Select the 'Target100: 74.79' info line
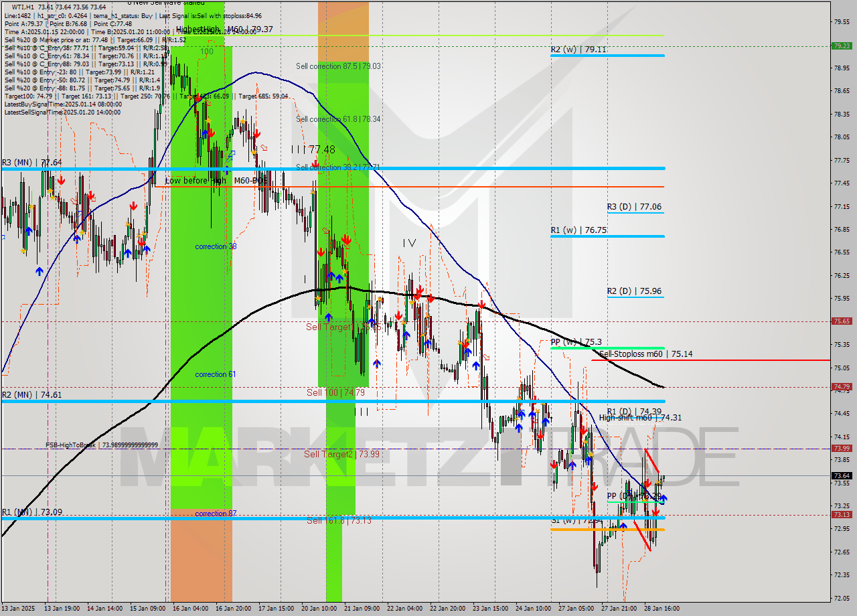The height and width of the screenshot is (616, 857). point(146,96)
